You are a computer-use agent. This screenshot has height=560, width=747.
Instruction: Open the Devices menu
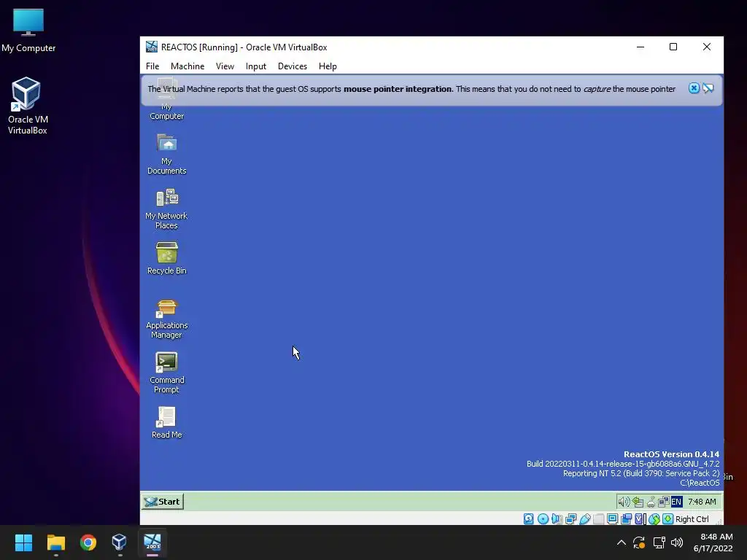[293, 66]
